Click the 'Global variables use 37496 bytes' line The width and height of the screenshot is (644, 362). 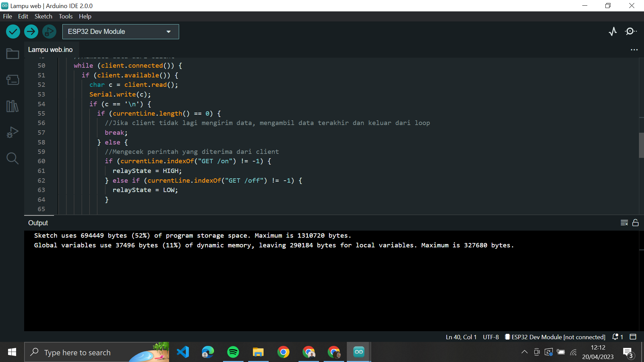[274, 245]
